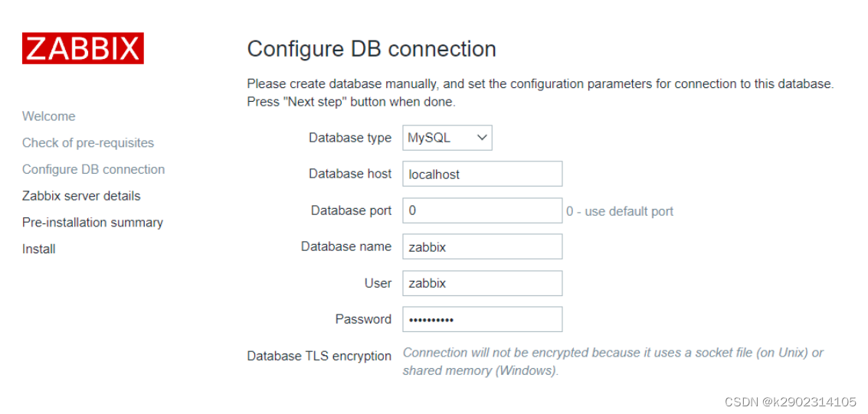This screenshot has width=868, height=414.
Task: Click the Database name text box
Action: coord(482,247)
